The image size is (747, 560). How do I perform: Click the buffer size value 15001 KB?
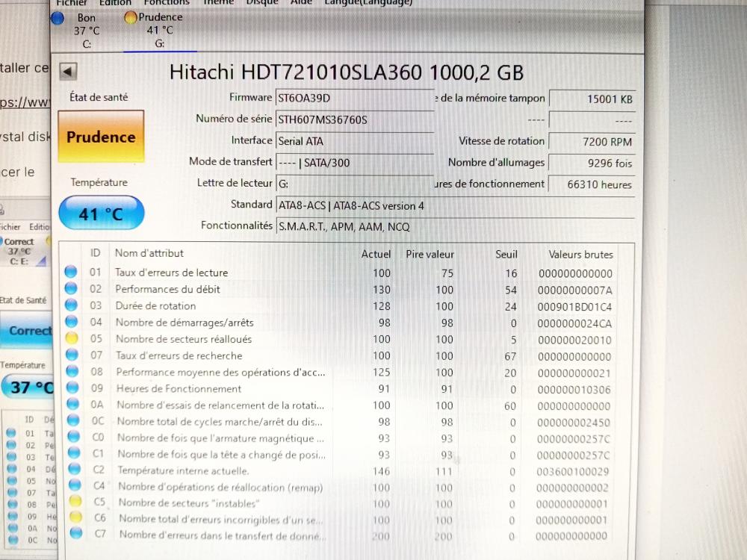592,99
